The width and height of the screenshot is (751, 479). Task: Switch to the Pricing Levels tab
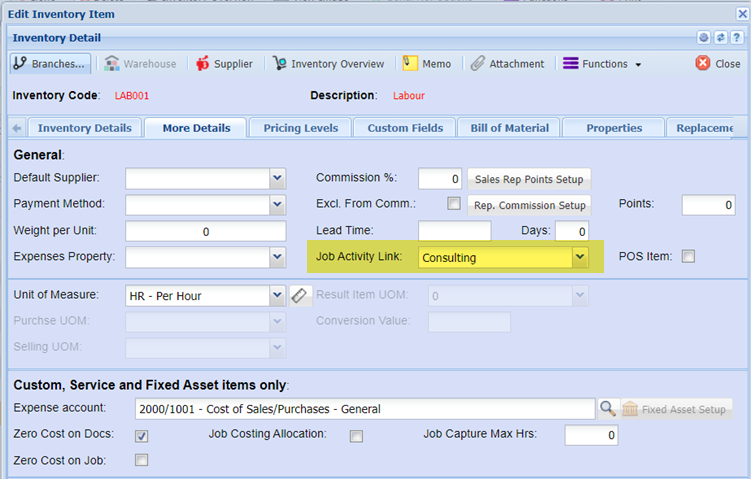[301, 128]
